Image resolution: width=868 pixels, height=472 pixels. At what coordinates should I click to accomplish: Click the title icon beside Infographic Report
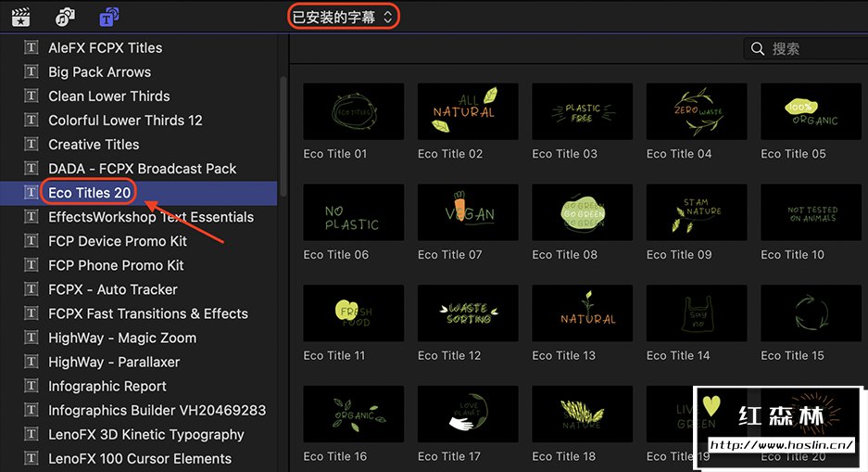click(31, 386)
